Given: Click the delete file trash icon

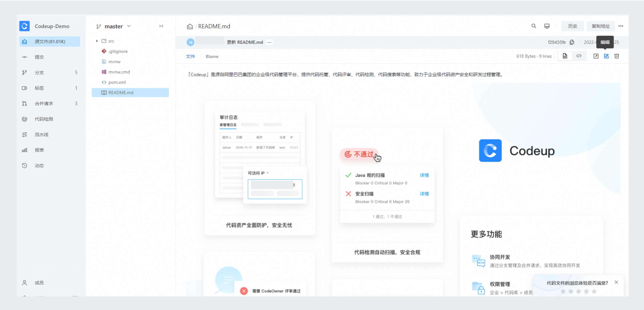Looking at the screenshot, I should coord(617,56).
